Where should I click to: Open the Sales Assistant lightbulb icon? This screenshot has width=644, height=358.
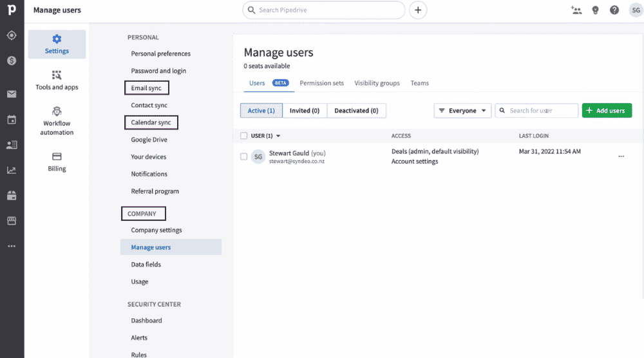[x=595, y=10]
